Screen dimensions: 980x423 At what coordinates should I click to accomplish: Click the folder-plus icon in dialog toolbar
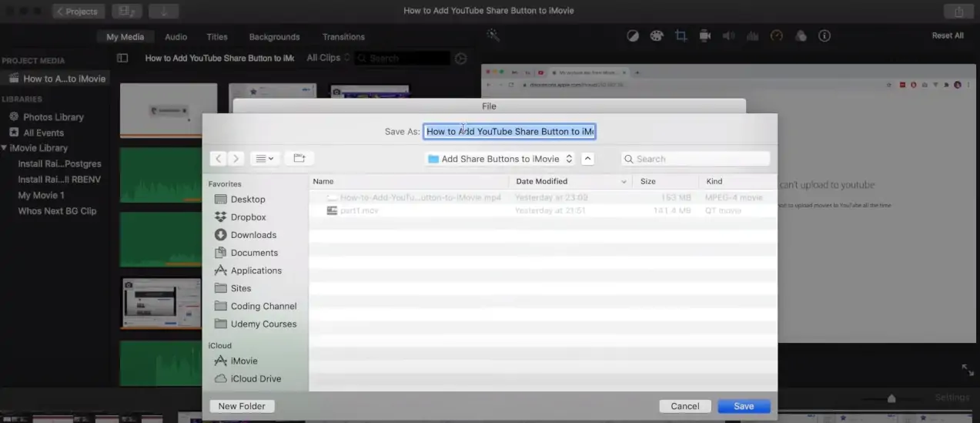click(x=299, y=159)
